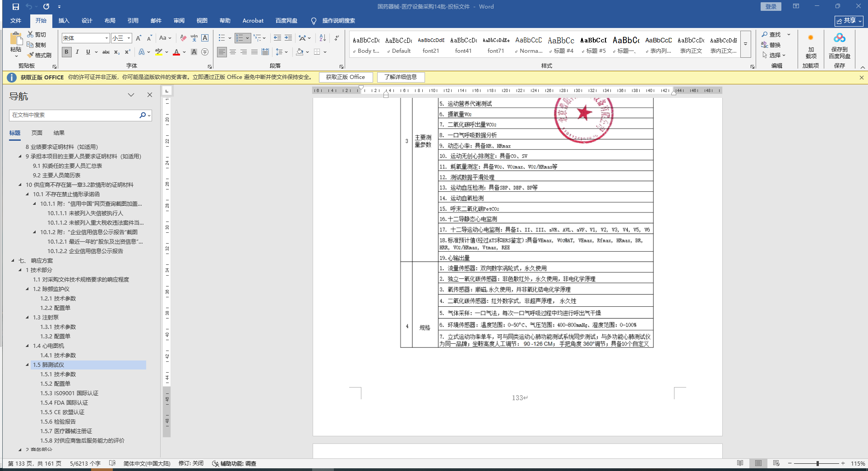Open Find in the editing group
Viewport: 868px width, 471px height.
[771, 34]
